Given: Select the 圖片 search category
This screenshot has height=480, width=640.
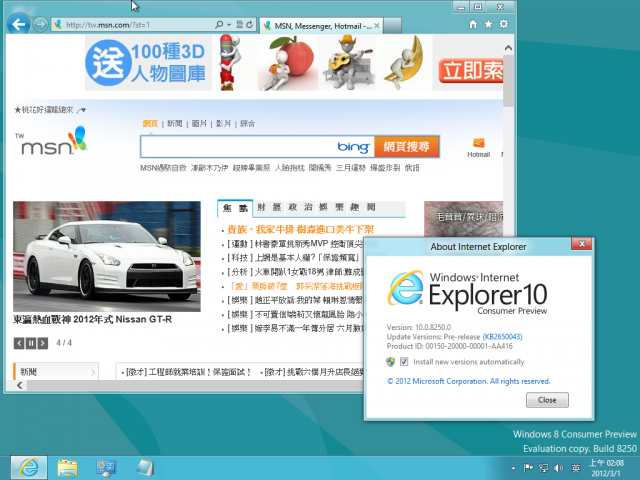Looking at the screenshot, I should pyautogui.click(x=199, y=123).
